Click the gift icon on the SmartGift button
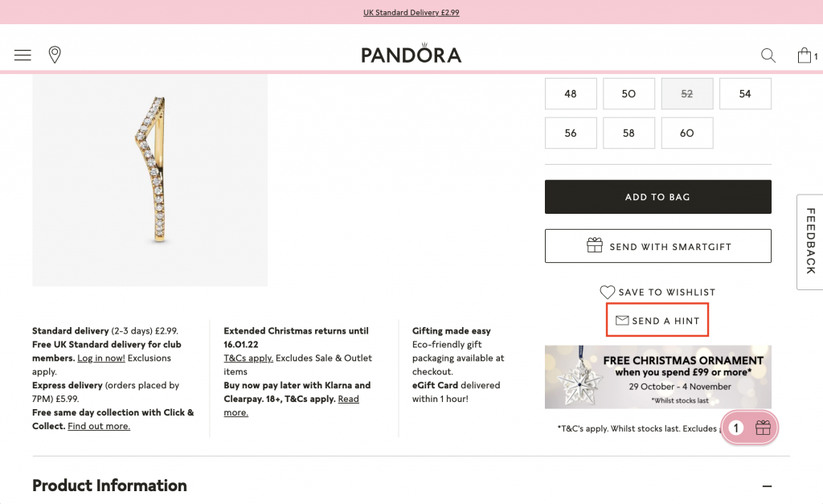Viewport: 823px width, 504px height. (x=594, y=246)
